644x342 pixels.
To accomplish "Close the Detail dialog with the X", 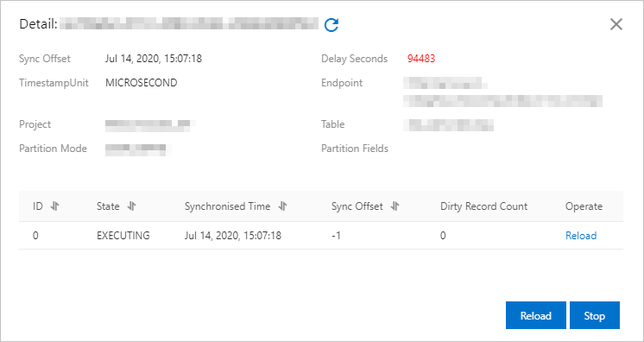I will click(616, 25).
